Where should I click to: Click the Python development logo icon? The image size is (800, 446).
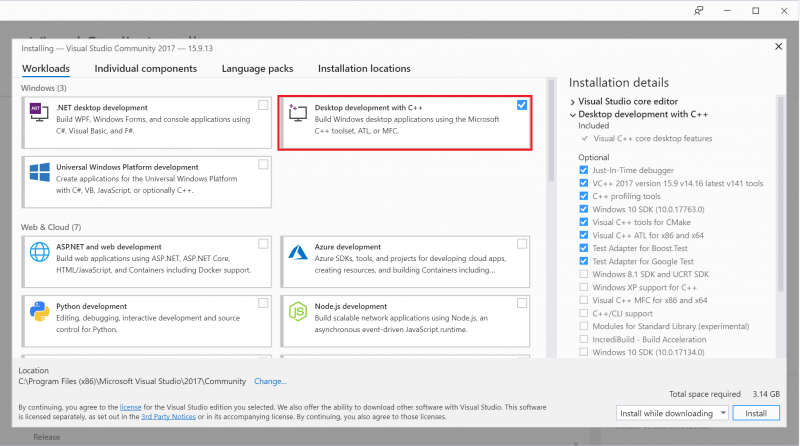click(x=39, y=311)
